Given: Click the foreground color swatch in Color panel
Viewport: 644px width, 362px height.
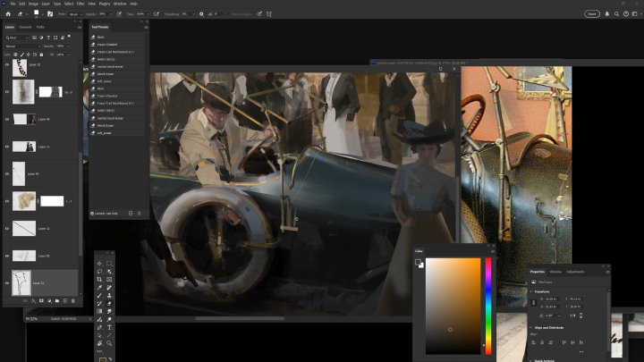Looking at the screenshot, I should click(x=418, y=262).
